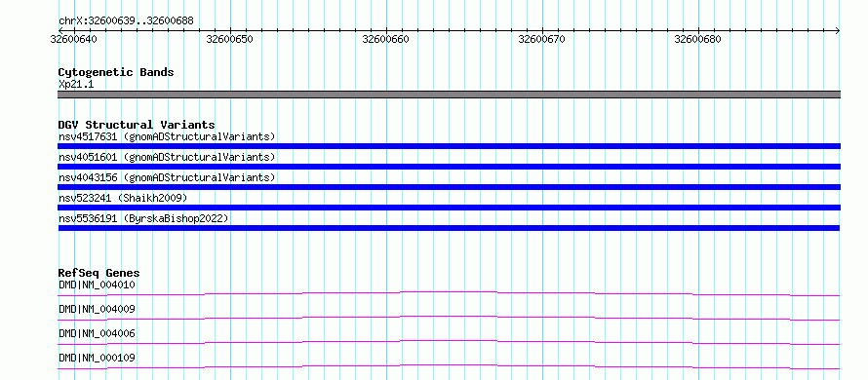
Task: Click the magenta line for DMD|NM_004010
Action: (449, 293)
